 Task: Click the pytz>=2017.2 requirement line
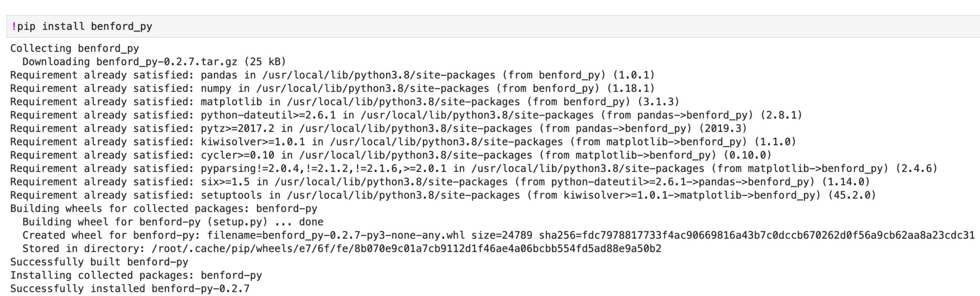[x=378, y=129]
